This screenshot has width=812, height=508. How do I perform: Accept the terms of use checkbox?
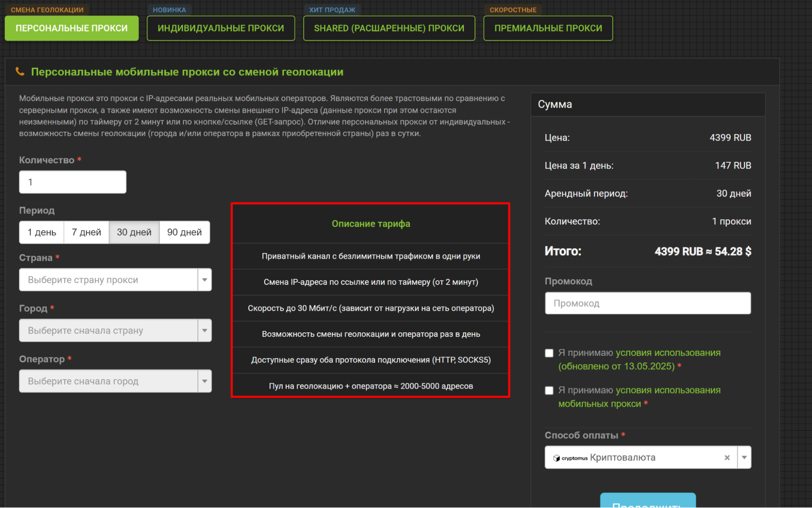(549, 353)
